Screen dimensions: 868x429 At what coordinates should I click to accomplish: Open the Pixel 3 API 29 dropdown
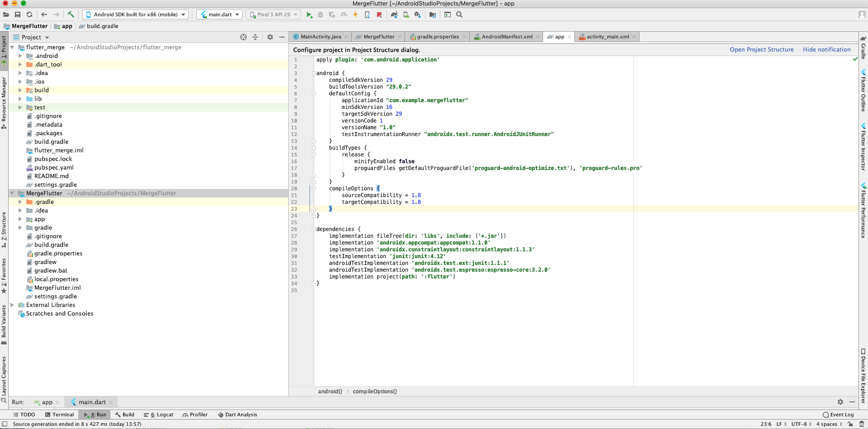[273, 14]
